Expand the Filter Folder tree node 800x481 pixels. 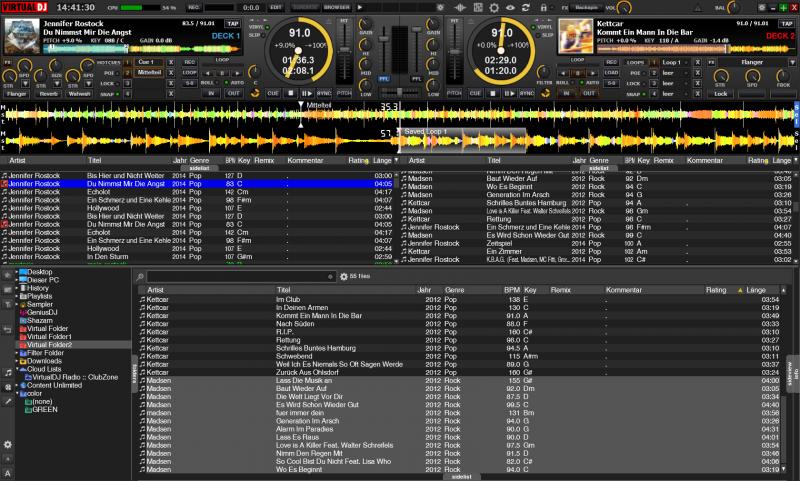tap(17, 353)
